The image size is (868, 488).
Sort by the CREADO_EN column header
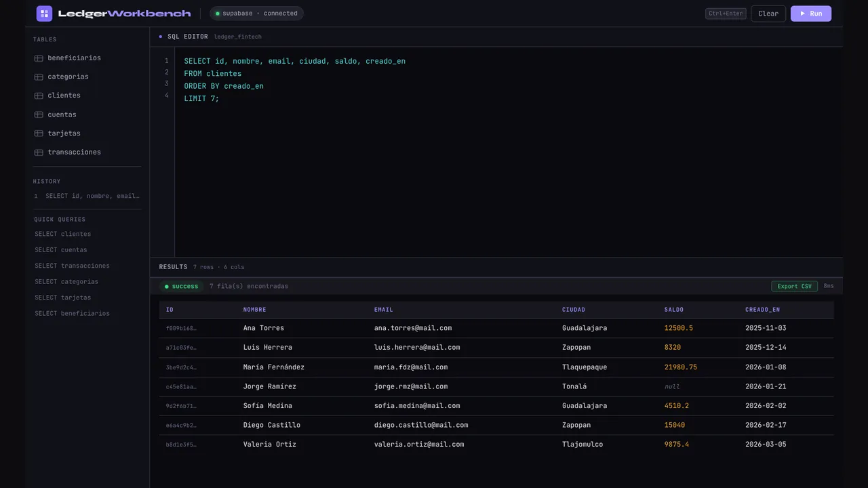coord(762,310)
